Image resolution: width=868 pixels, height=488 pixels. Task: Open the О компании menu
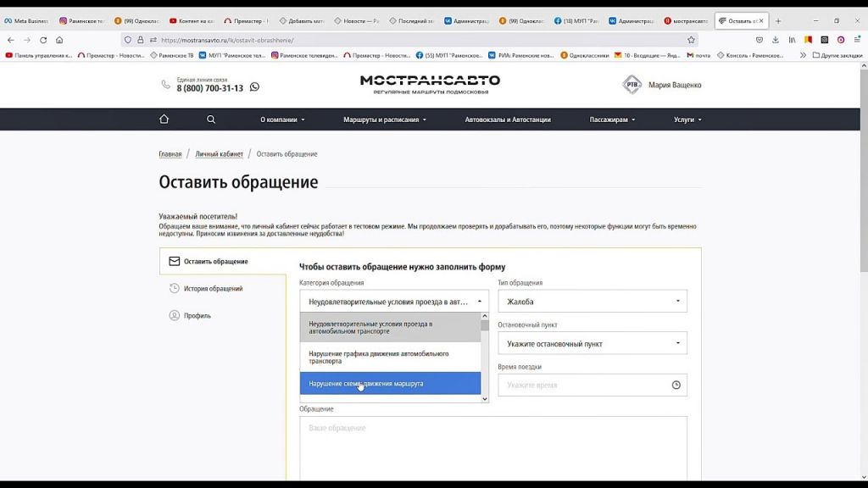coord(281,119)
